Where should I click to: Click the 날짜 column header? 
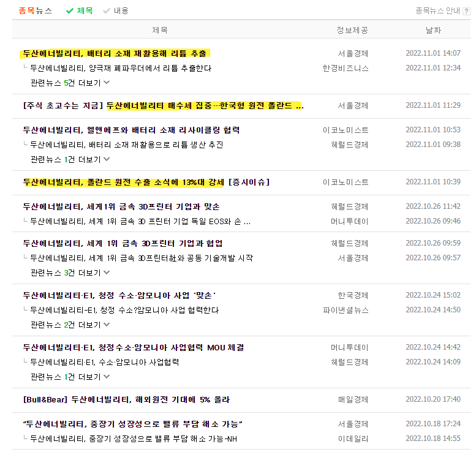[x=433, y=30]
